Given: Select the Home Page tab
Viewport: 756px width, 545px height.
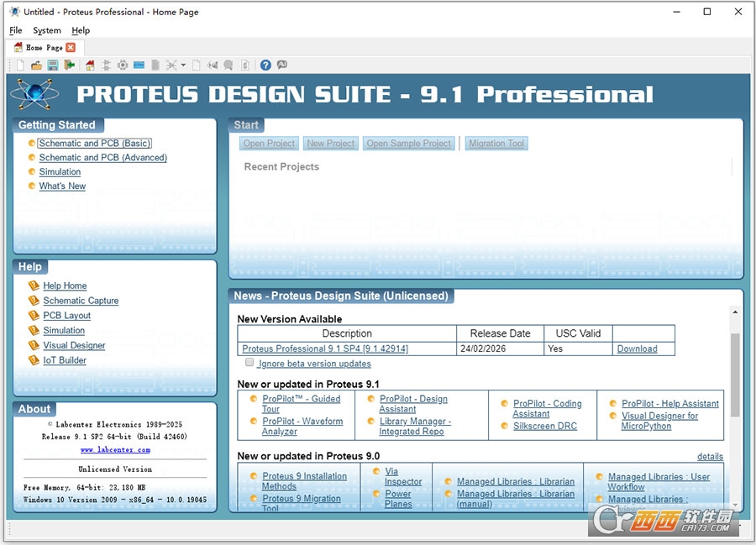Looking at the screenshot, I should pos(45,47).
